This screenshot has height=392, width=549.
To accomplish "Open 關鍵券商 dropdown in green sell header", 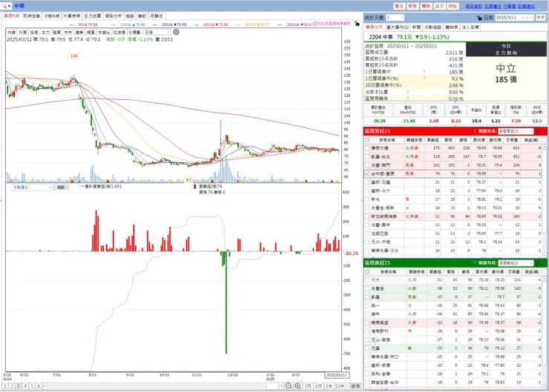I will [x=516, y=262].
